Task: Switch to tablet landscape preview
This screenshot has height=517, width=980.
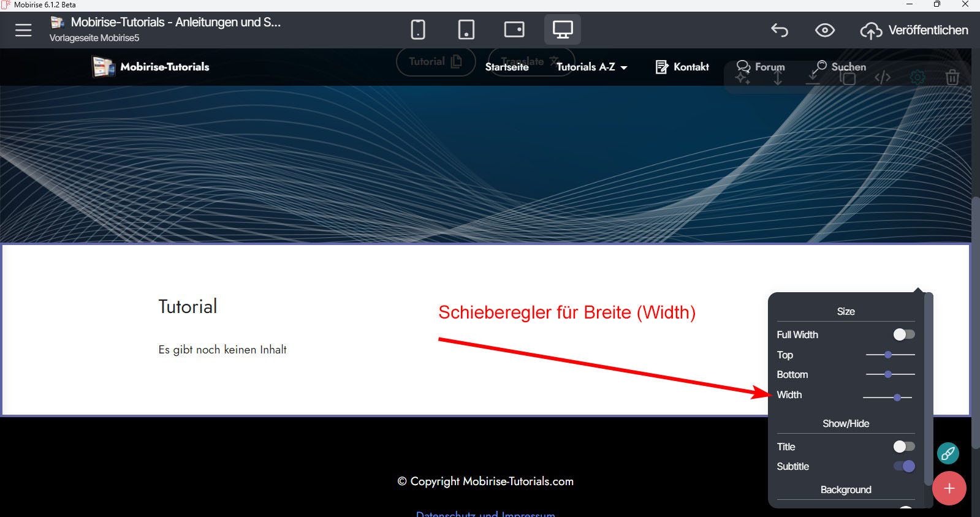Action: tap(514, 29)
